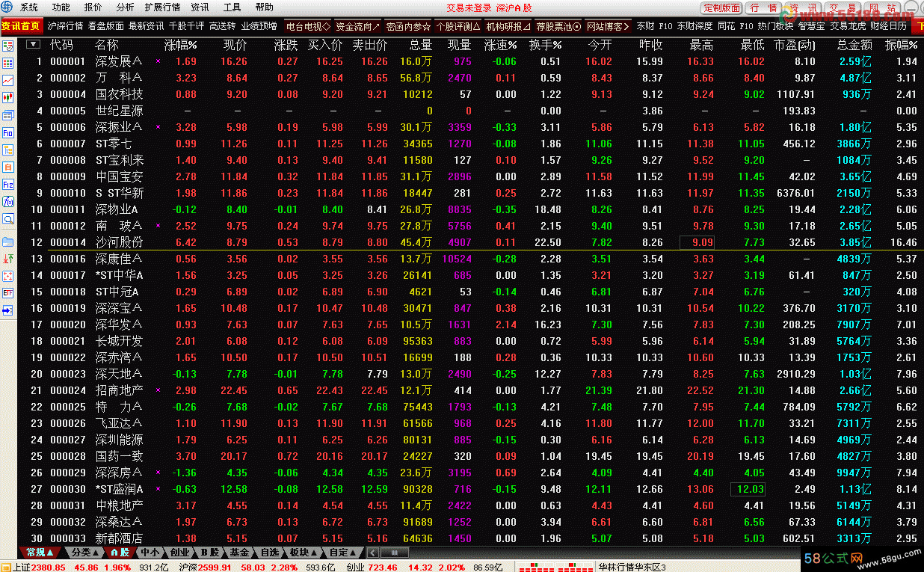Open 机构研报 in the toolbar
924x572 pixels.
[508, 26]
